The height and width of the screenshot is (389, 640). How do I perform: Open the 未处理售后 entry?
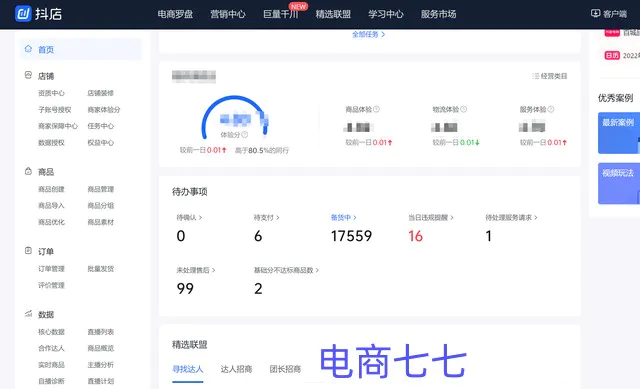click(196, 270)
